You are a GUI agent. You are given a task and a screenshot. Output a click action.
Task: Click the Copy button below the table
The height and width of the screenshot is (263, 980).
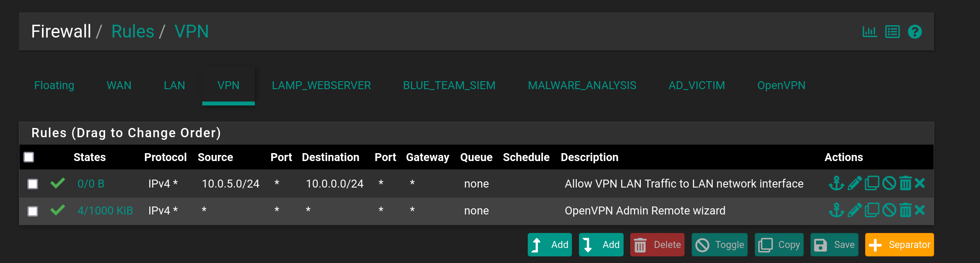coord(779,244)
